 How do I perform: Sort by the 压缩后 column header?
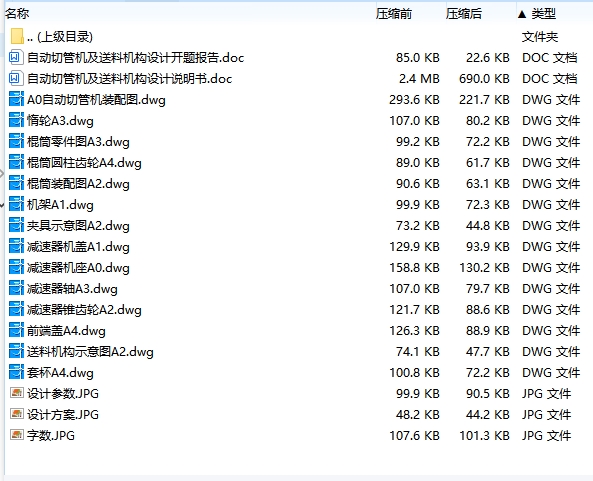click(x=464, y=14)
